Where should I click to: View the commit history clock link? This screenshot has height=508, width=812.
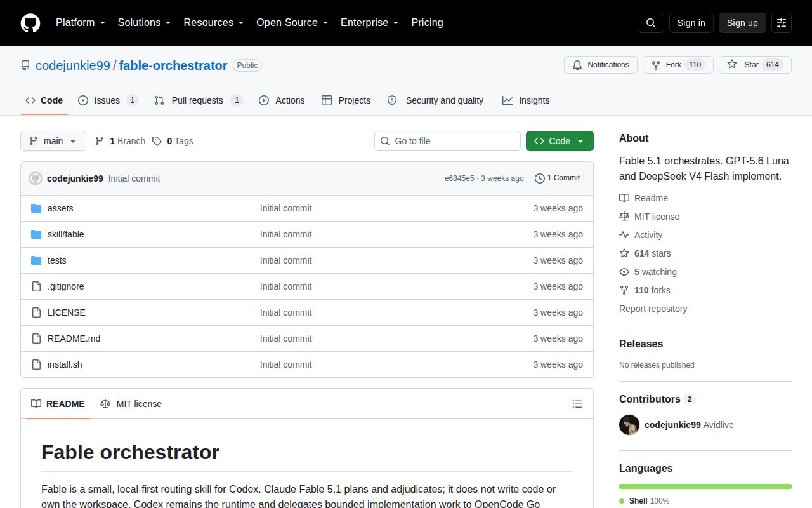[558, 178]
